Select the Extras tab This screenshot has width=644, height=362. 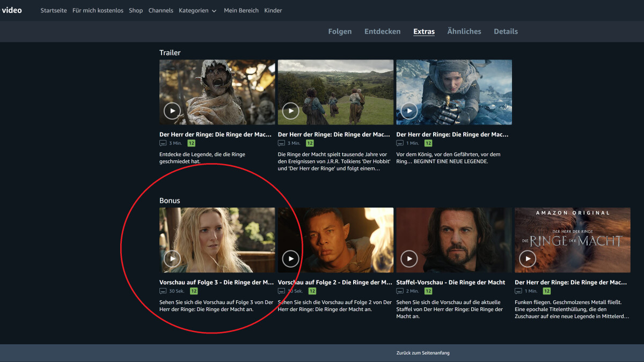click(x=424, y=32)
